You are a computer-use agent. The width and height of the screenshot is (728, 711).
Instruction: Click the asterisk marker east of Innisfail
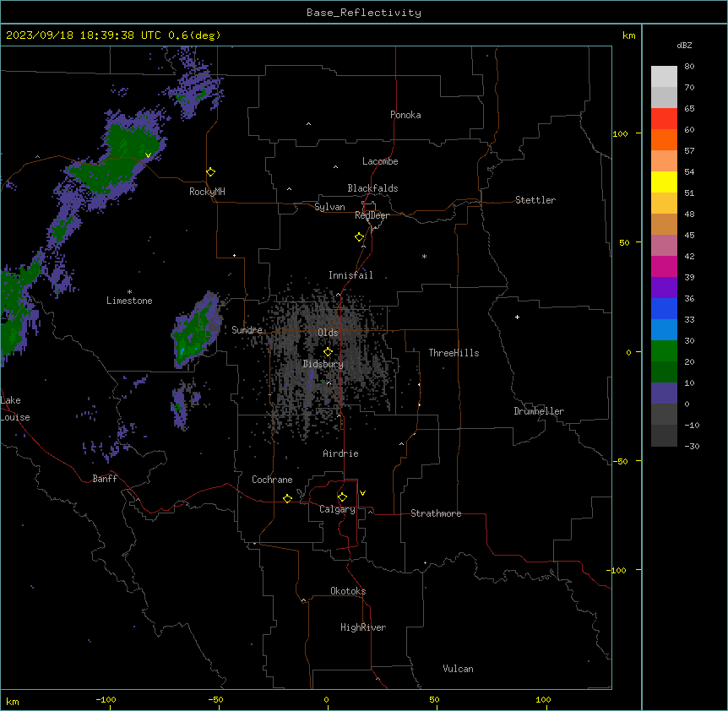click(424, 256)
